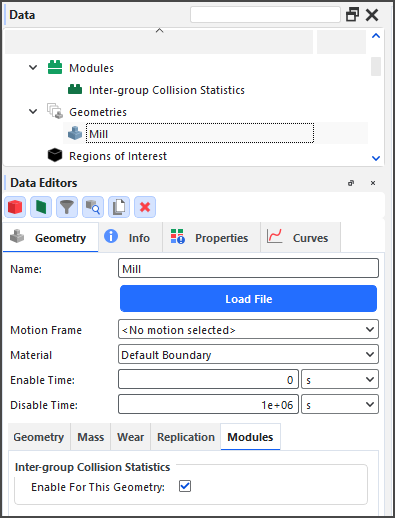The image size is (395, 518).
Task: Open the Disable Time unit dropdown
Action: 340,404
